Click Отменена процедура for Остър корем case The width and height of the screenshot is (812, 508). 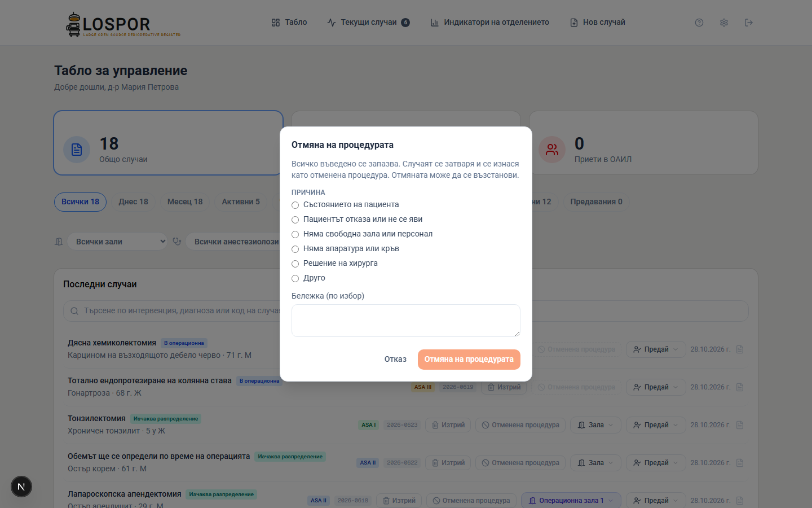coord(520,463)
